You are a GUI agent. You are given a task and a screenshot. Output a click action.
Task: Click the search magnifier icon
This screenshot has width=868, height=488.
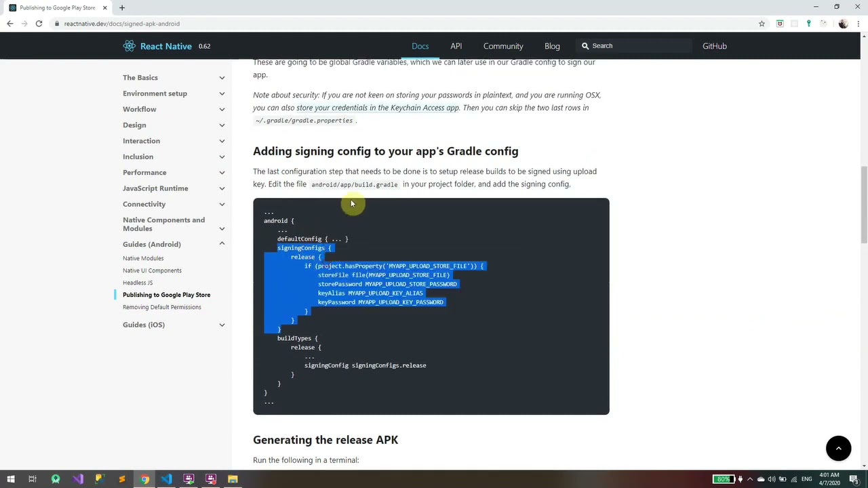click(585, 46)
